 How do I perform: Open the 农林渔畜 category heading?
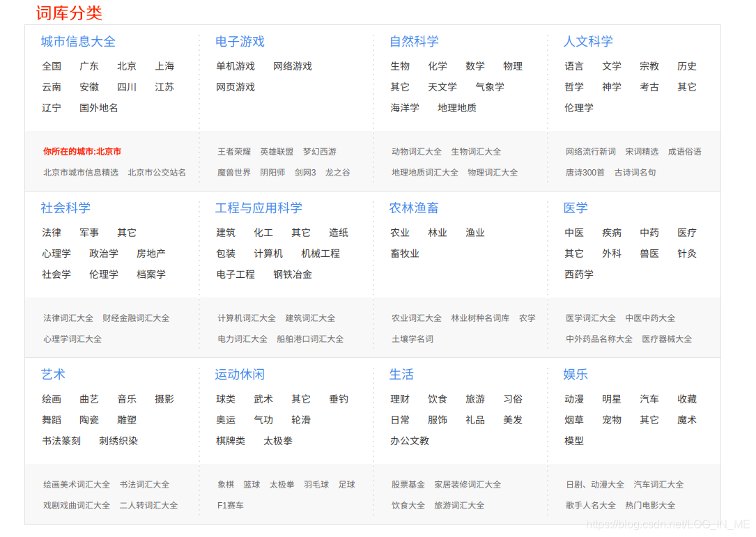pos(414,208)
